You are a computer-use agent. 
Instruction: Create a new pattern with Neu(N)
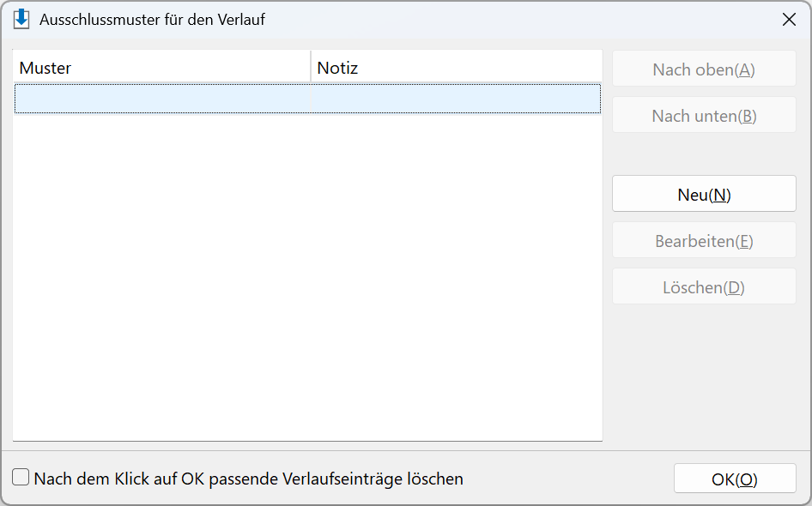click(x=704, y=194)
